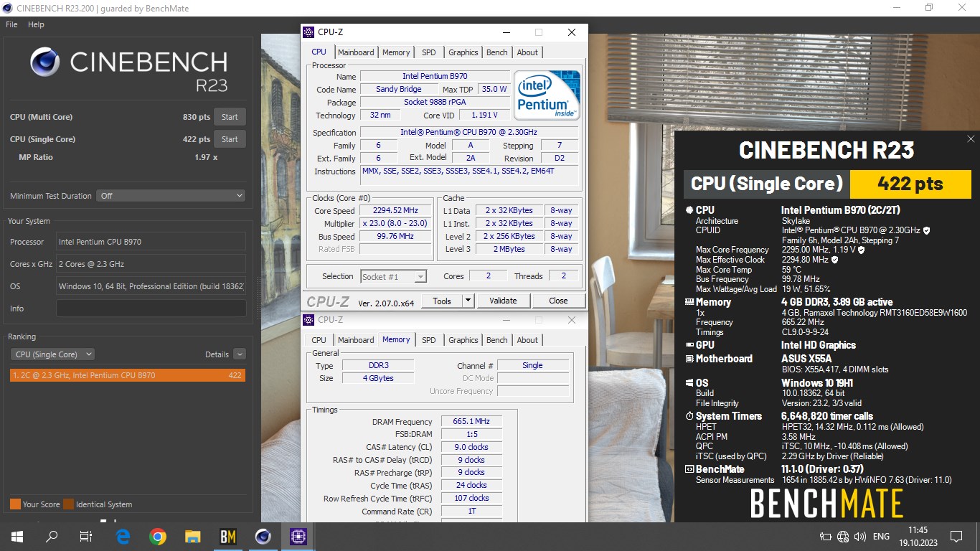Viewport: 980px width, 551px height.
Task: Click the Intel Pentium inside logo
Action: (x=547, y=95)
